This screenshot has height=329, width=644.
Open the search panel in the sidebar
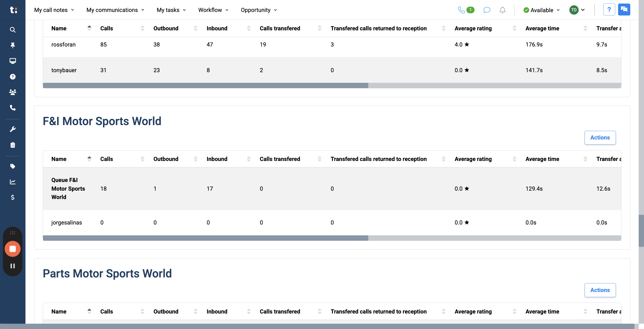[x=12, y=29]
